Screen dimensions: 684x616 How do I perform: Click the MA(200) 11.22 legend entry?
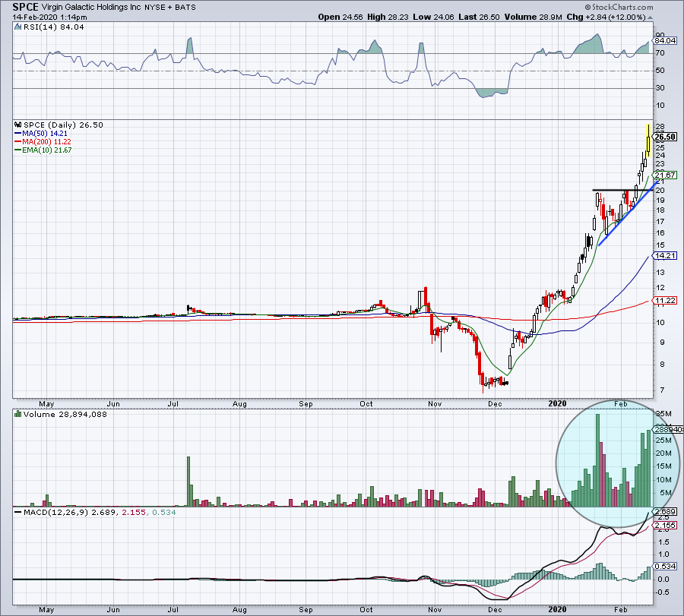(x=43, y=142)
